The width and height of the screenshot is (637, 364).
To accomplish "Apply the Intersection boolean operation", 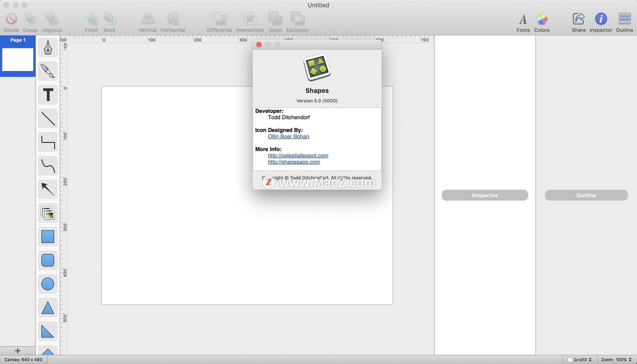I will [250, 19].
